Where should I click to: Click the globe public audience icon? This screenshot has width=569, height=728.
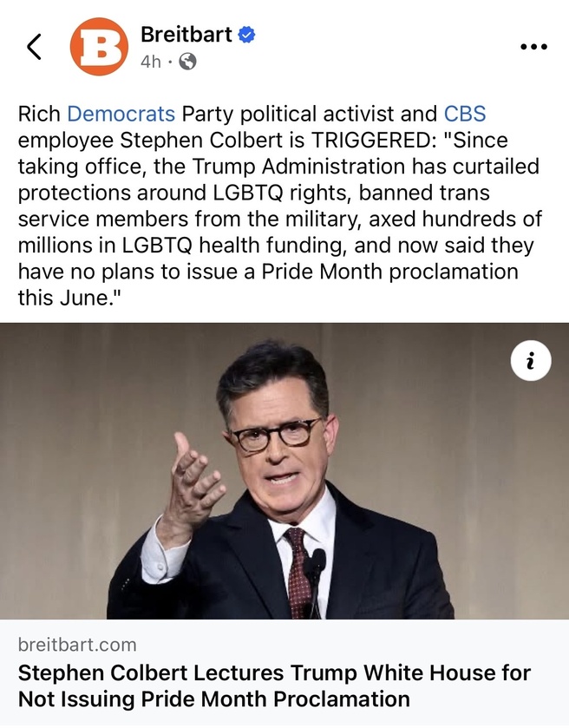pos(187,62)
